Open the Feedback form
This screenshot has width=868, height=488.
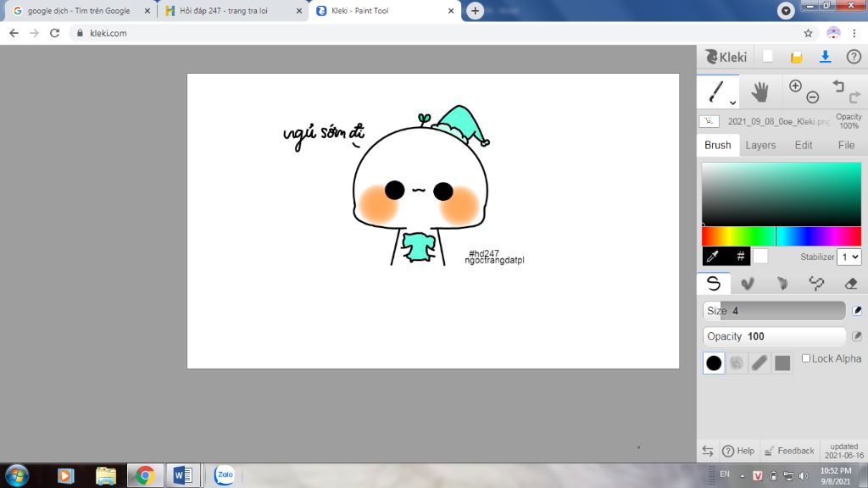tap(789, 451)
